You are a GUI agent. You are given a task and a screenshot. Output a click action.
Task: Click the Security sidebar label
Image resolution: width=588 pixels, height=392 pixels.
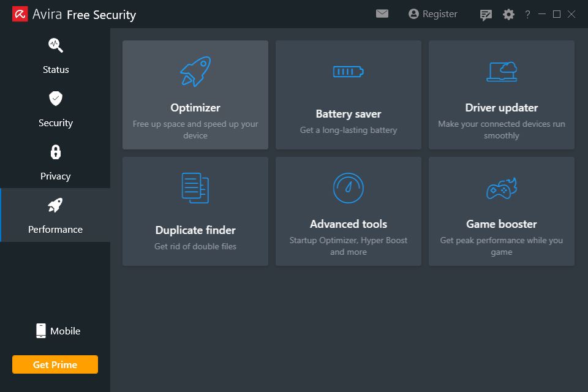point(56,123)
